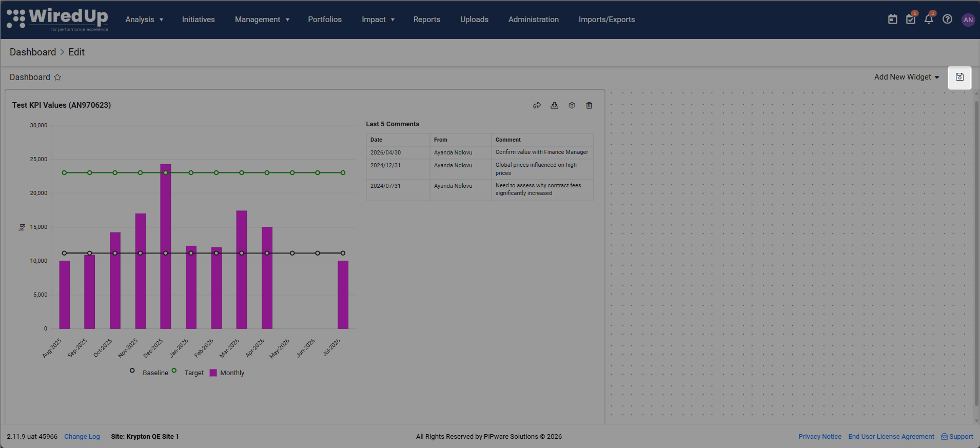980x448 pixels.
Task: Expand the Management menu
Action: click(262, 20)
